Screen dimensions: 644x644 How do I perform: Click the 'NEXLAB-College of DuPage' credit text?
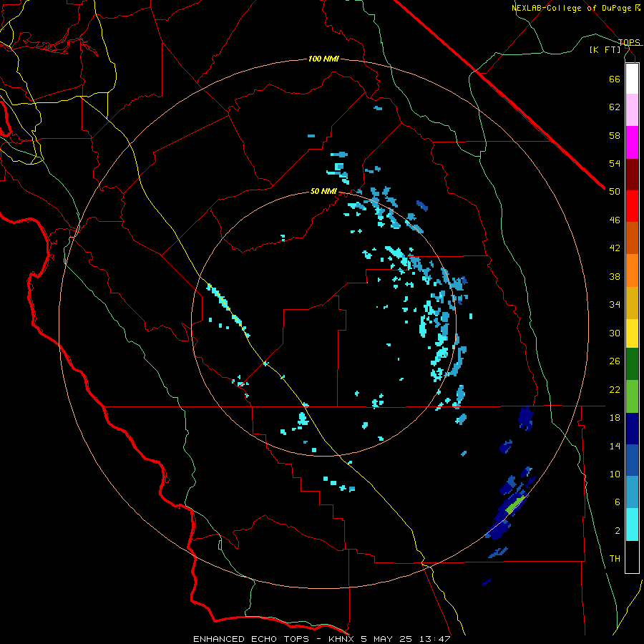pos(572,8)
